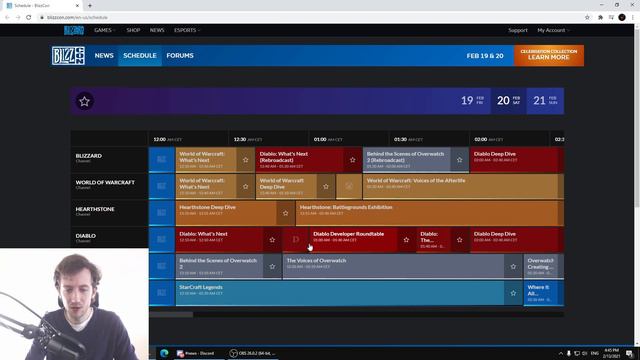
Task: Open NEWS in the top Blizzard bar
Action: tap(157, 30)
